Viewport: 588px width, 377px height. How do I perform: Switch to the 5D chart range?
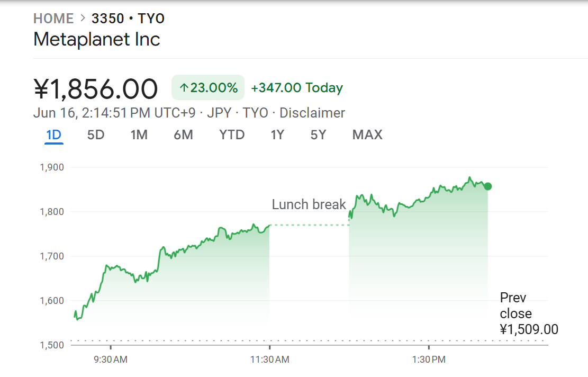point(96,134)
